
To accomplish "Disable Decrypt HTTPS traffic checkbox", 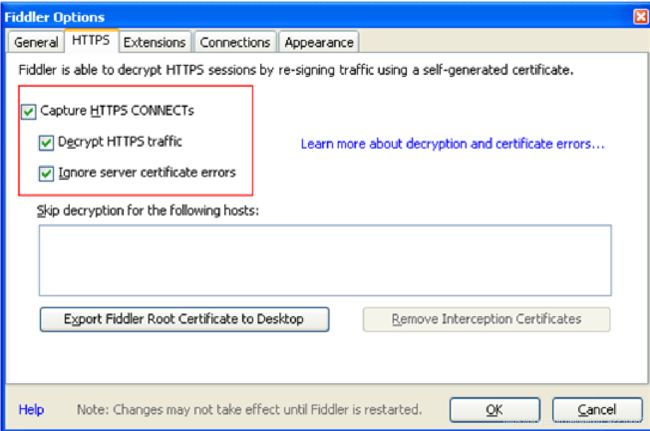I will coord(46,142).
